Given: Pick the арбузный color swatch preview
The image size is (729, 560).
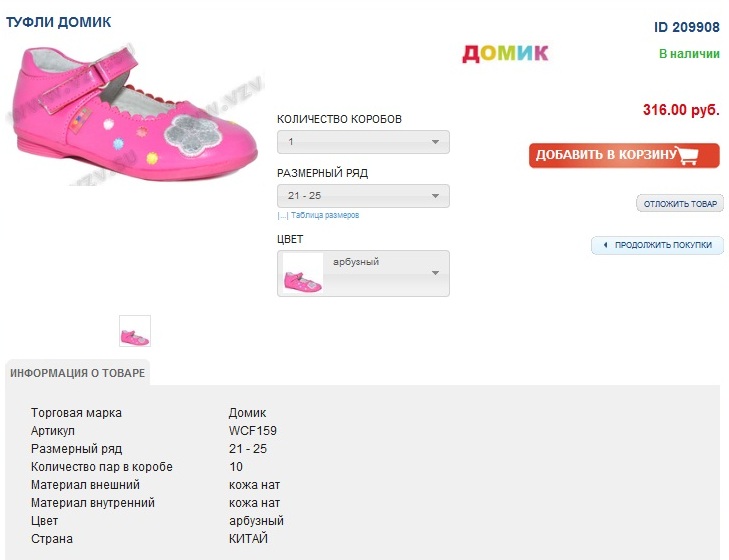Looking at the screenshot, I should pyautogui.click(x=303, y=274).
